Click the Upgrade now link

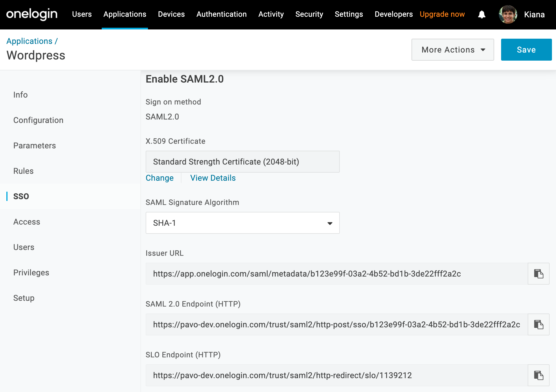tap(442, 14)
